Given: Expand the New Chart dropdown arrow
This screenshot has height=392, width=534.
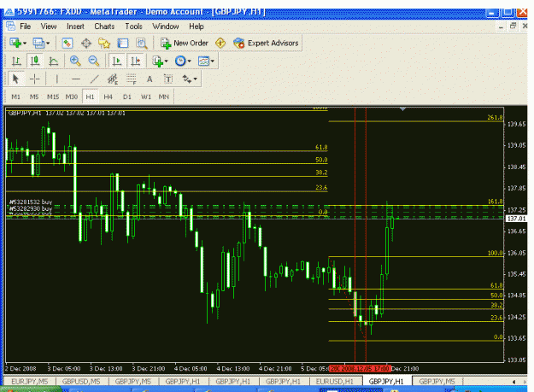Looking at the screenshot, I should pos(25,44).
